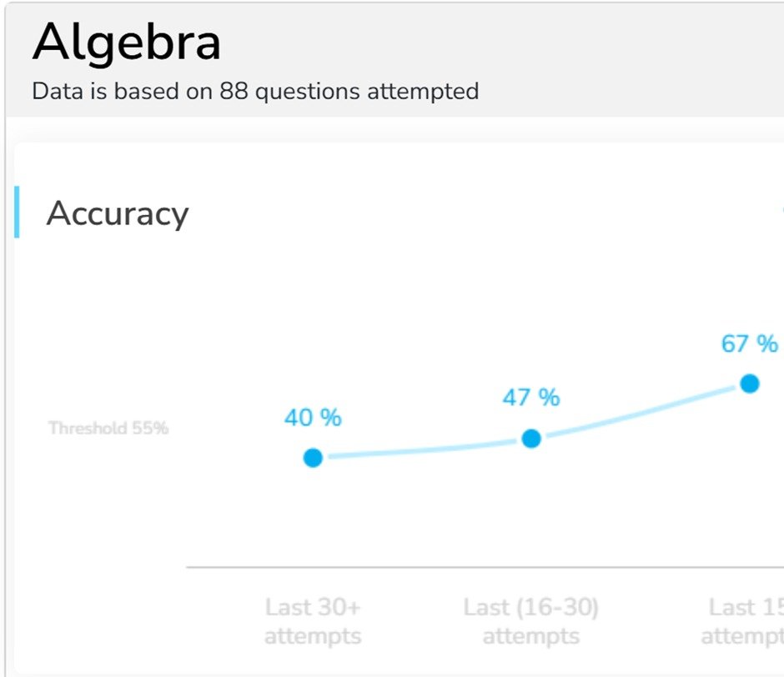Click the "Algebra" page title
Screen dimensions: 784x677
click(x=127, y=43)
